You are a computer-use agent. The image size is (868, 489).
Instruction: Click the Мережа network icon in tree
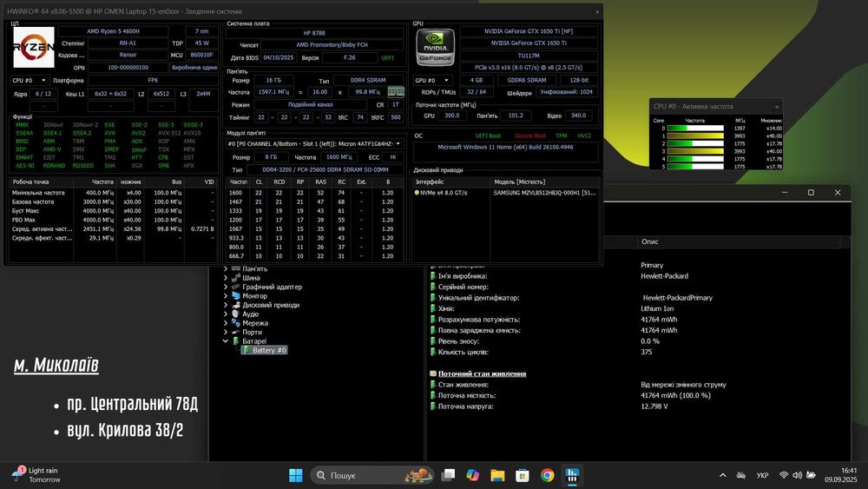pyautogui.click(x=235, y=323)
